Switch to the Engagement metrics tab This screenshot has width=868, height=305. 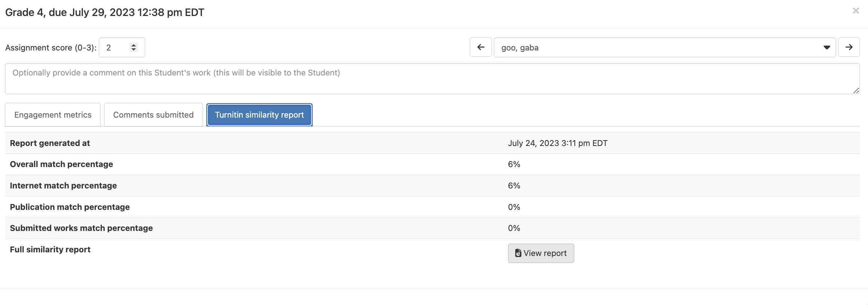[53, 114]
